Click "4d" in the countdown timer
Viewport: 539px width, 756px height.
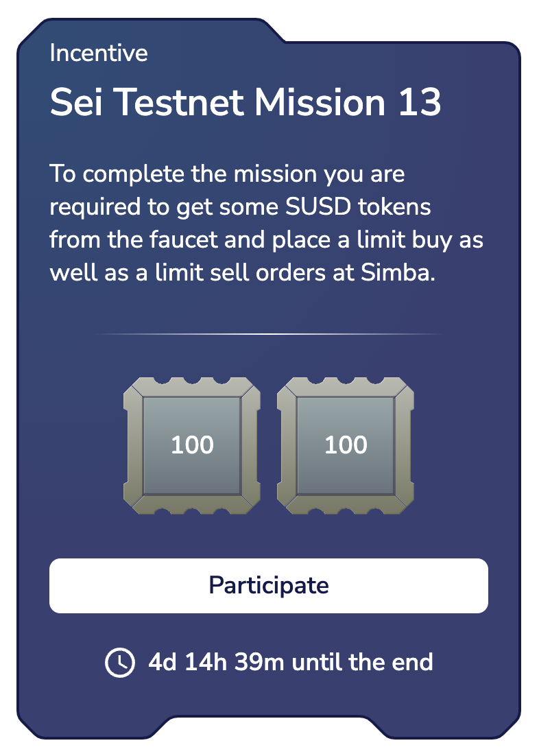click(163, 663)
